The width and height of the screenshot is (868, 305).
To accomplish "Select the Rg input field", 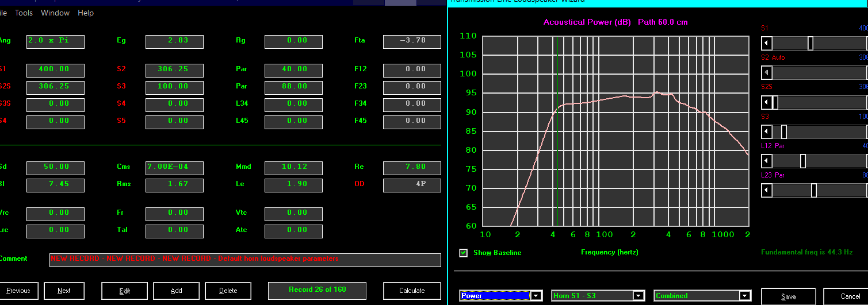I will coord(293,41).
